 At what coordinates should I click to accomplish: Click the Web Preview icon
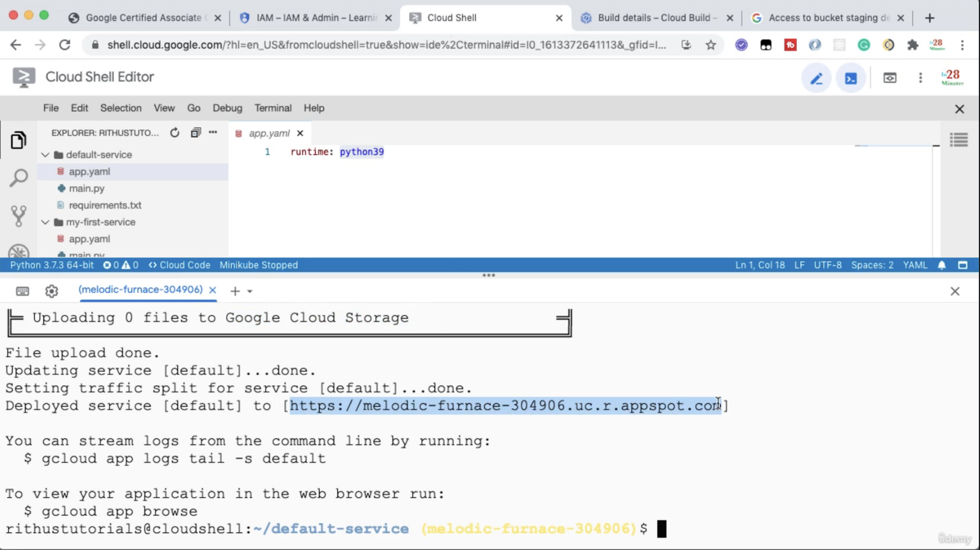click(890, 78)
